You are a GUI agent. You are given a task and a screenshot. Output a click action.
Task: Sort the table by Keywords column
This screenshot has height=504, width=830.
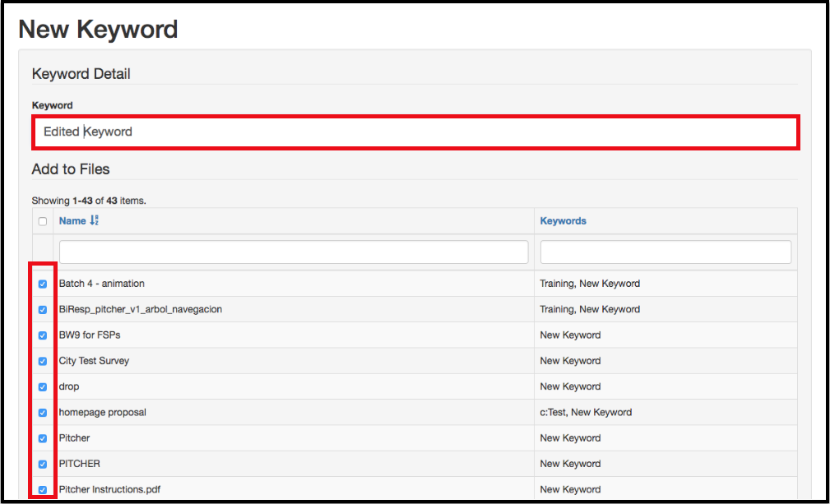click(x=563, y=220)
